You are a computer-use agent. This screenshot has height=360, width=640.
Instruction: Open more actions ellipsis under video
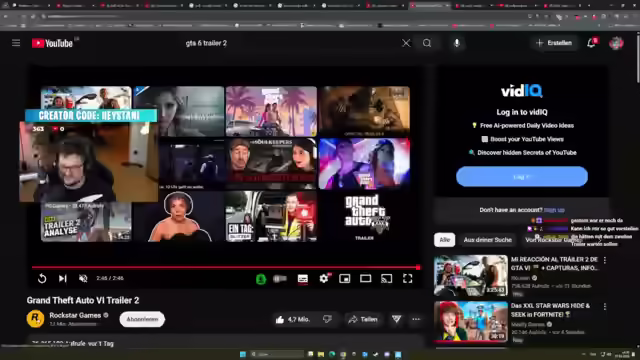coord(416,319)
